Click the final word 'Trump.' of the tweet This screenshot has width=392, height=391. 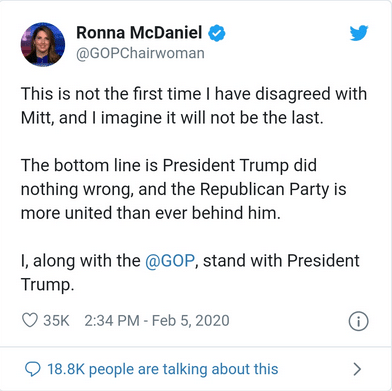click(47, 285)
